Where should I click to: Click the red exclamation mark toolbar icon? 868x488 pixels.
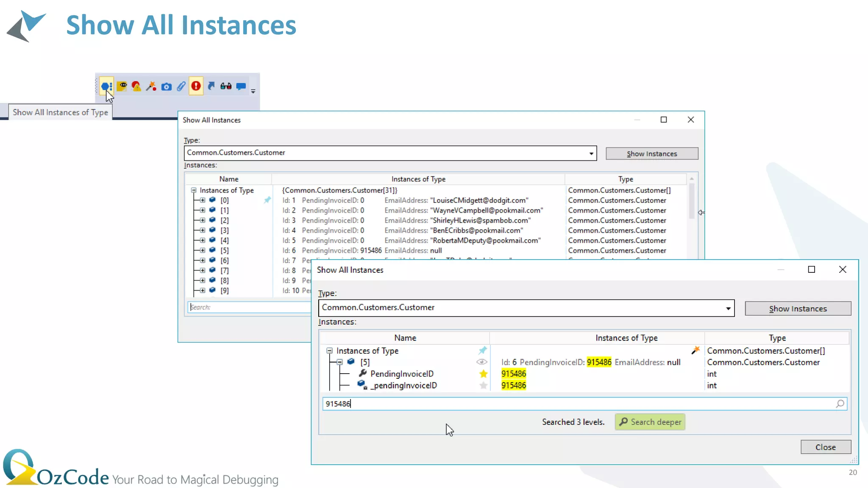(x=196, y=86)
